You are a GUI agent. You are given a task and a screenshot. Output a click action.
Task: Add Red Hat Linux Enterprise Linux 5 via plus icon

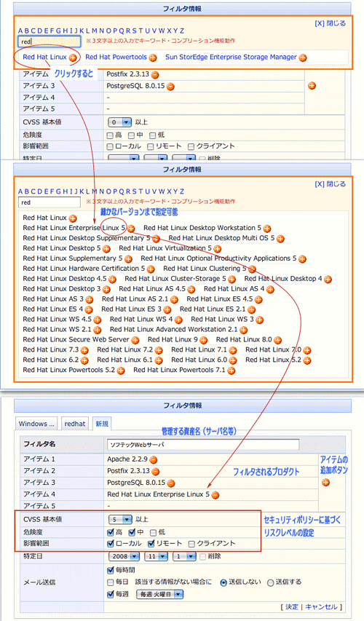click(131, 229)
